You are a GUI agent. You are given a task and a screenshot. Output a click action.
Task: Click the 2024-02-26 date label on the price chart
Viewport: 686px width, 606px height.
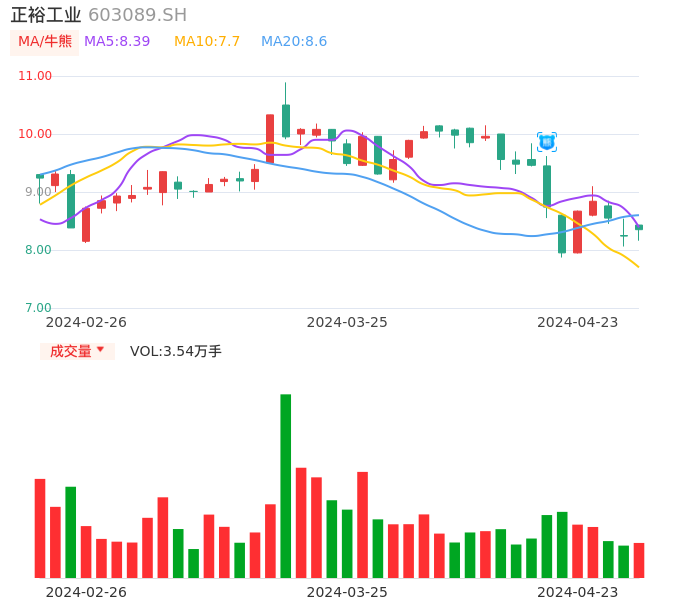(x=86, y=322)
